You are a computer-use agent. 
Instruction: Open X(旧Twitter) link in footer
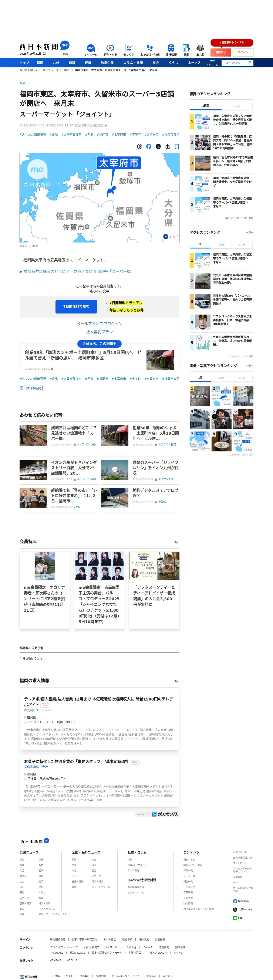point(242,909)
